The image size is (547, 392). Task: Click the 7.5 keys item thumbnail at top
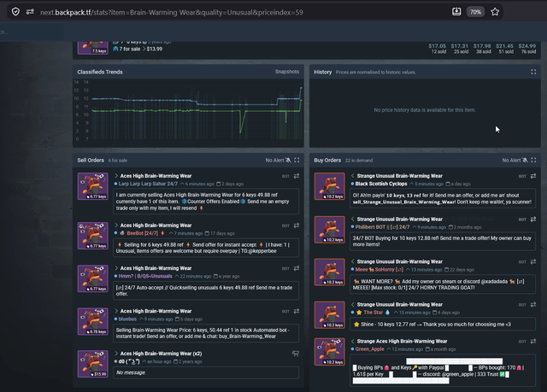pyautogui.click(x=93, y=48)
